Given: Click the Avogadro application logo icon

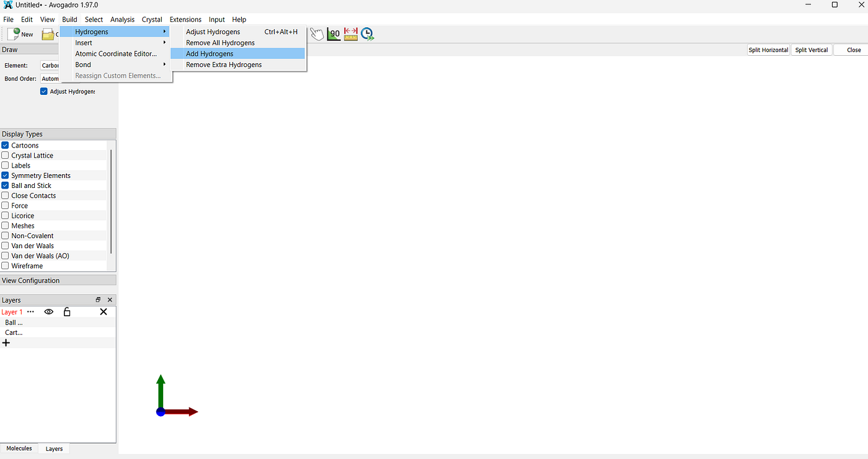Looking at the screenshot, I should [x=8, y=5].
